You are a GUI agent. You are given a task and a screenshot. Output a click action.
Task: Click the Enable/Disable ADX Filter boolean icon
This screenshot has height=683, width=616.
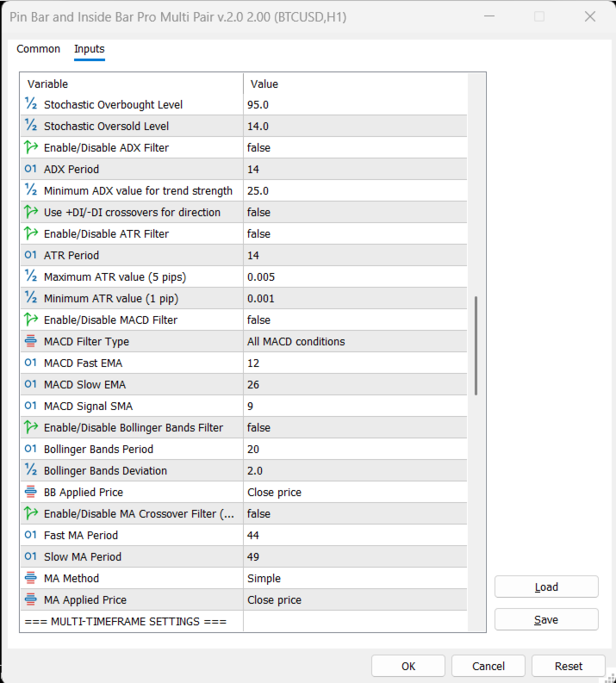pos(31,147)
